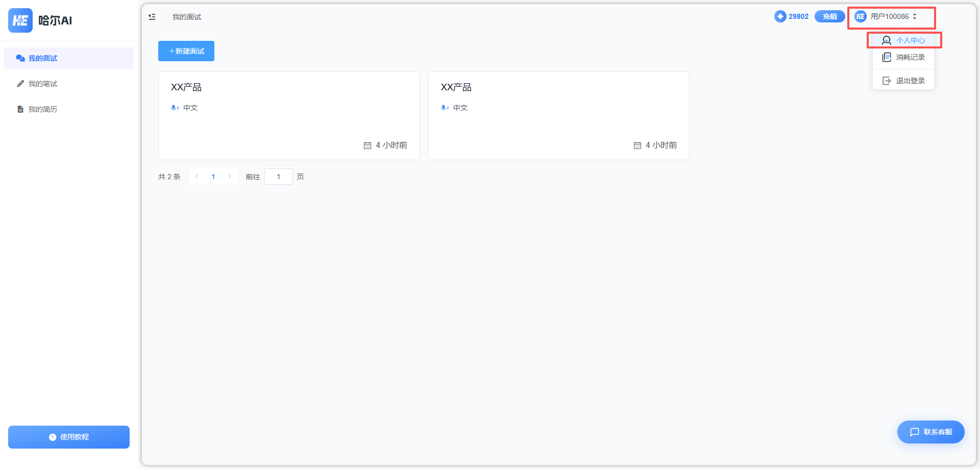The width and height of the screenshot is (980, 469).
Task: Click the calendar icon on first XX产品 card
Action: click(367, 145)
